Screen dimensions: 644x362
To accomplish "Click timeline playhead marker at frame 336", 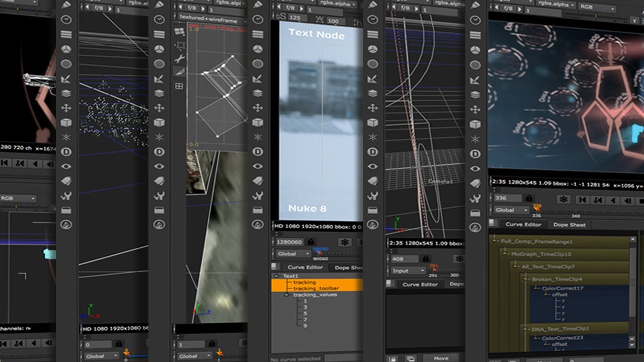I will 537,207.
